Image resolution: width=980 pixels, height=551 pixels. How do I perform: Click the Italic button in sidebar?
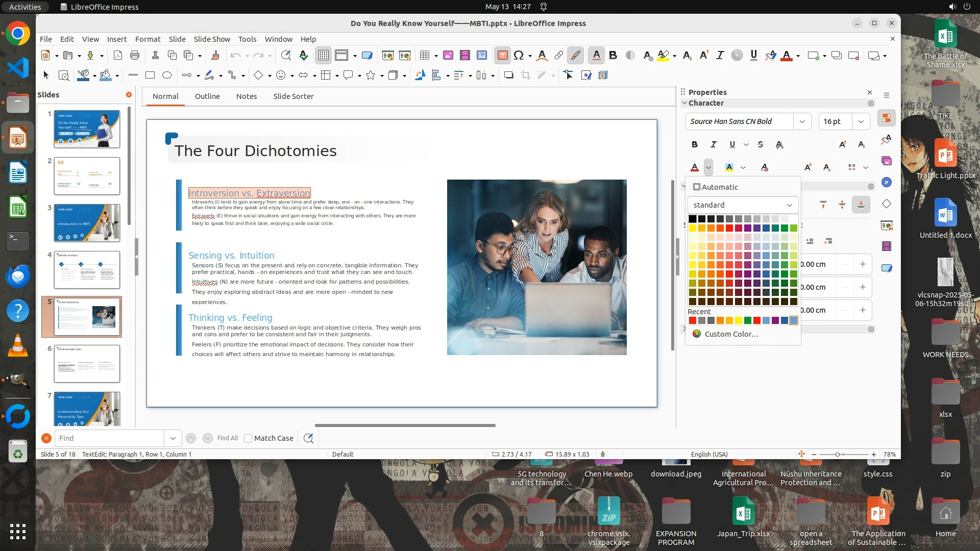(714, 144)
